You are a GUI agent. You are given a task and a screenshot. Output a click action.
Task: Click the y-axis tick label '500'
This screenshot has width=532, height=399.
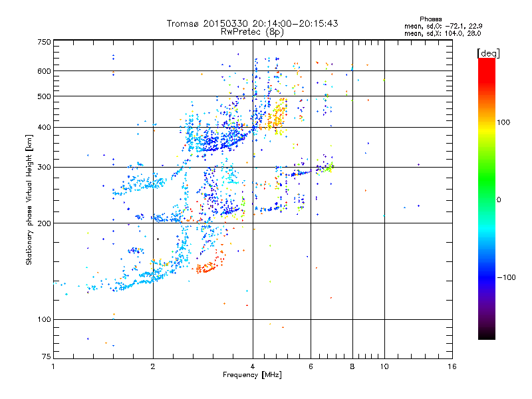click(x=44, y=96)
